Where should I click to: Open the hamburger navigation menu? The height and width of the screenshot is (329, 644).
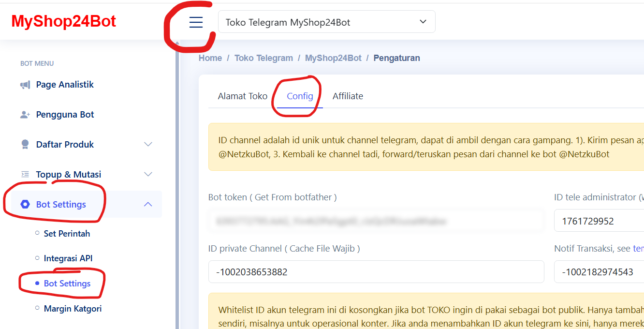point(196,22)
